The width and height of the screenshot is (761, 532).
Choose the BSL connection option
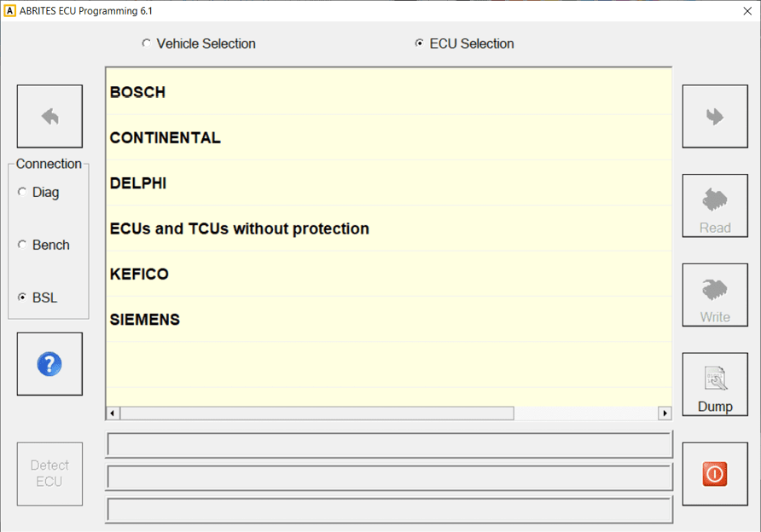(x=22, y=298)
